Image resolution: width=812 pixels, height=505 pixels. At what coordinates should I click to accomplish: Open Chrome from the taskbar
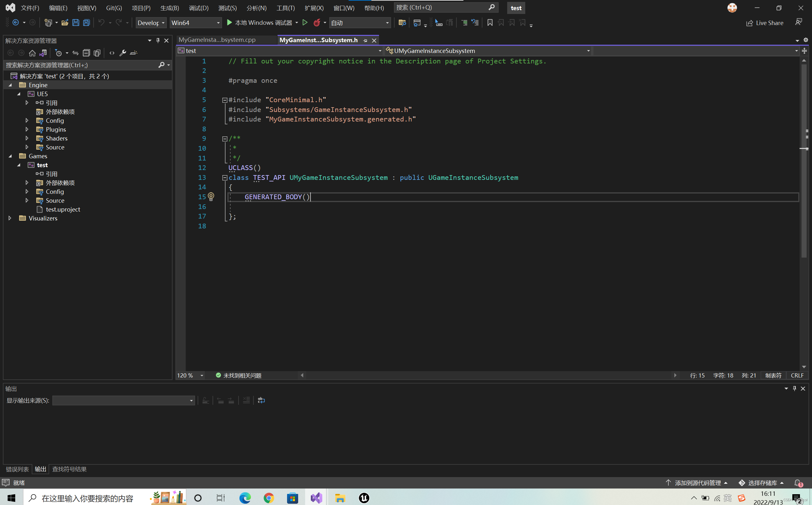tap(268, 498)
